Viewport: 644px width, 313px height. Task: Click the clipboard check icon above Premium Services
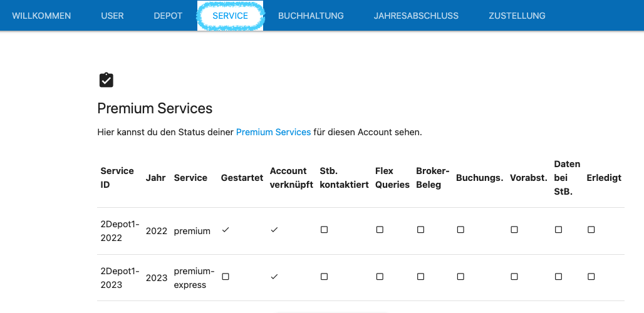pos(106,80)
